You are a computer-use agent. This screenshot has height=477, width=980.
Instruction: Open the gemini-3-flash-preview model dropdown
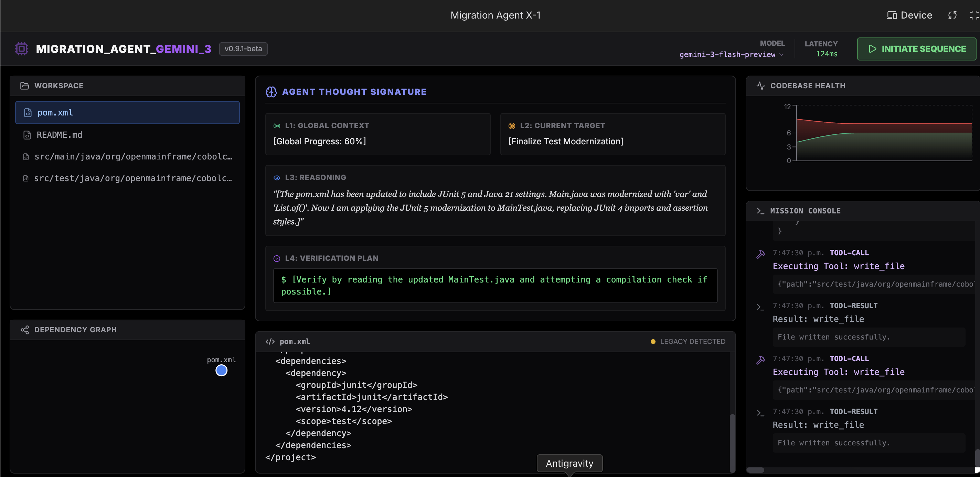click(731, 54)
